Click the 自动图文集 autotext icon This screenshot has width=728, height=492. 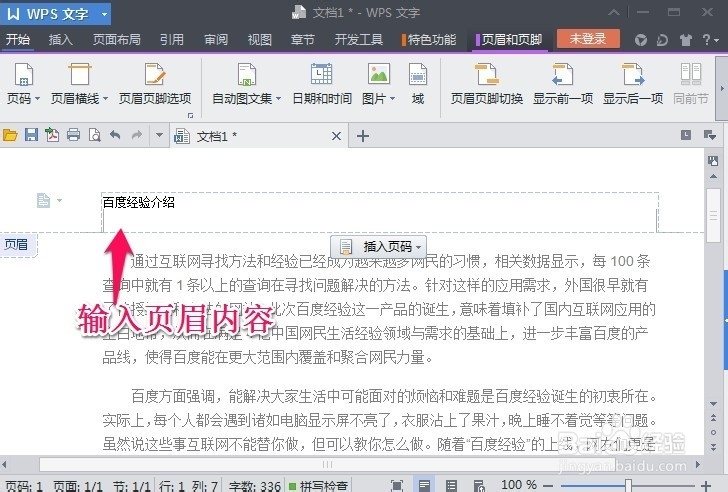pos(247,74)
